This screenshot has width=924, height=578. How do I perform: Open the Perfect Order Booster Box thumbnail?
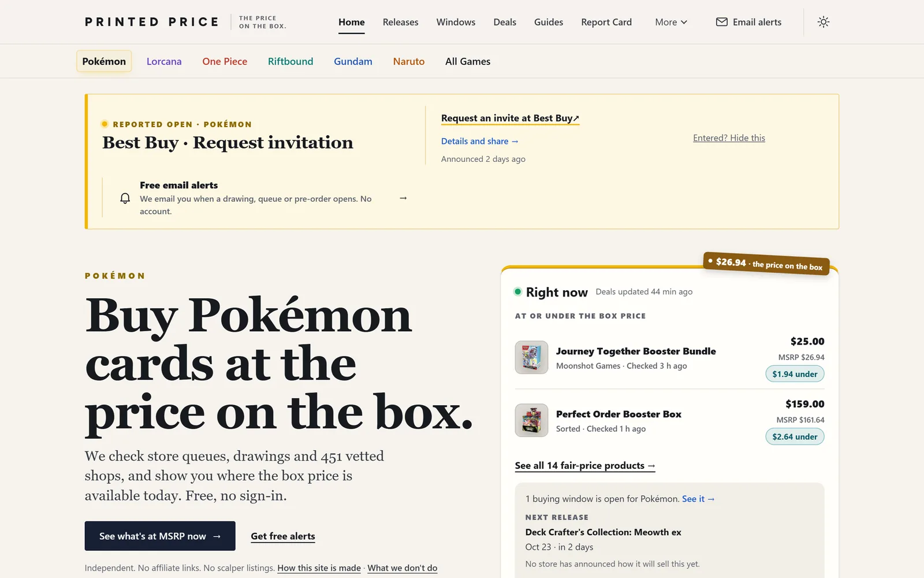[531, 420]
